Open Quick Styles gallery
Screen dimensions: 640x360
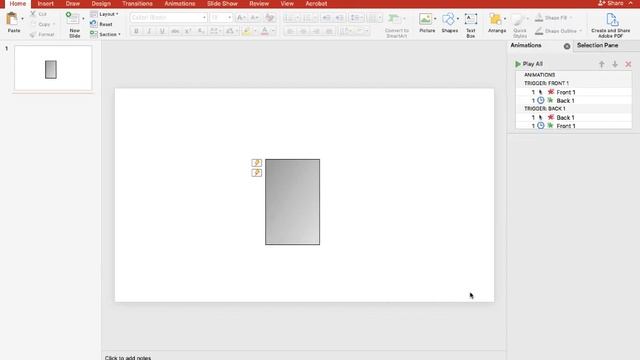click(x=520, y=25)
